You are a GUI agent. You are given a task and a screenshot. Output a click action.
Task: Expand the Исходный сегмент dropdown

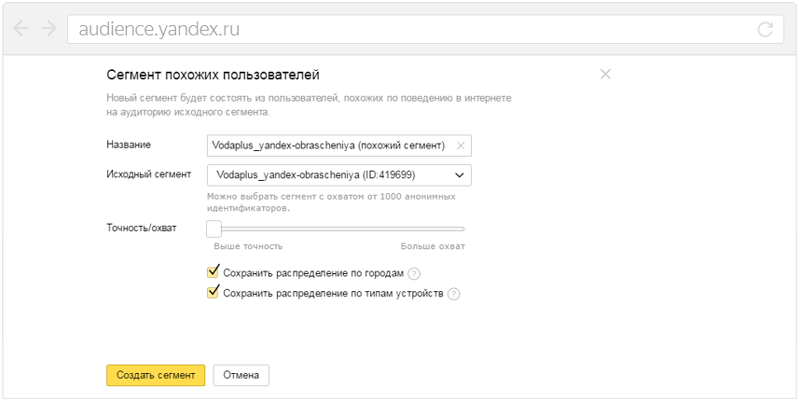[x=339, y=175]
